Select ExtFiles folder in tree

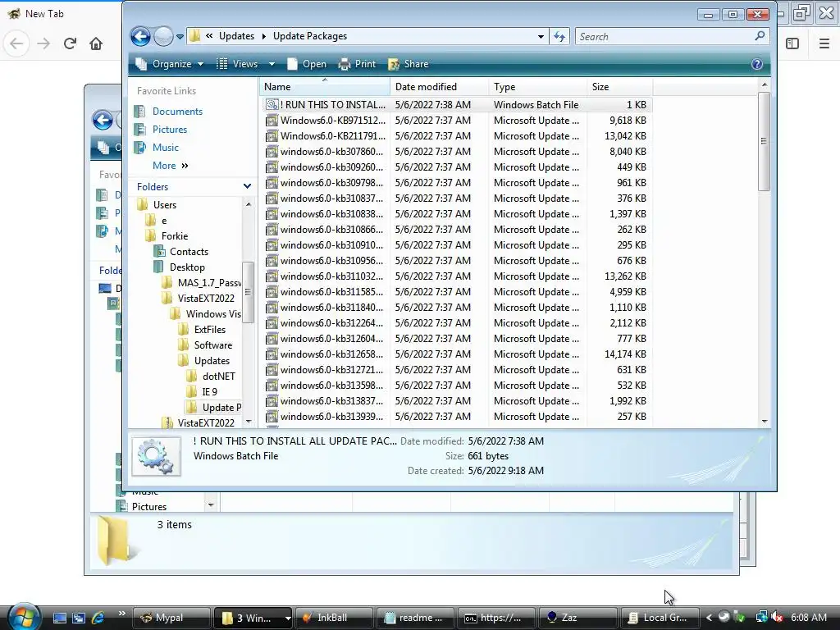[209, 330]
